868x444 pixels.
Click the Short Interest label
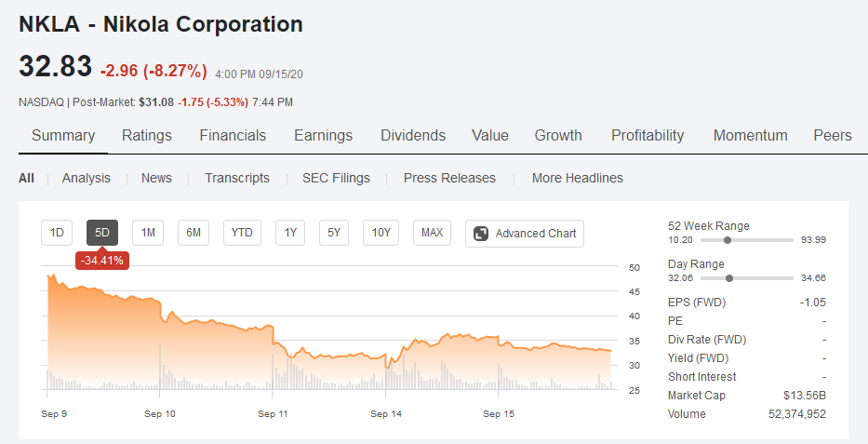point(701,377)
